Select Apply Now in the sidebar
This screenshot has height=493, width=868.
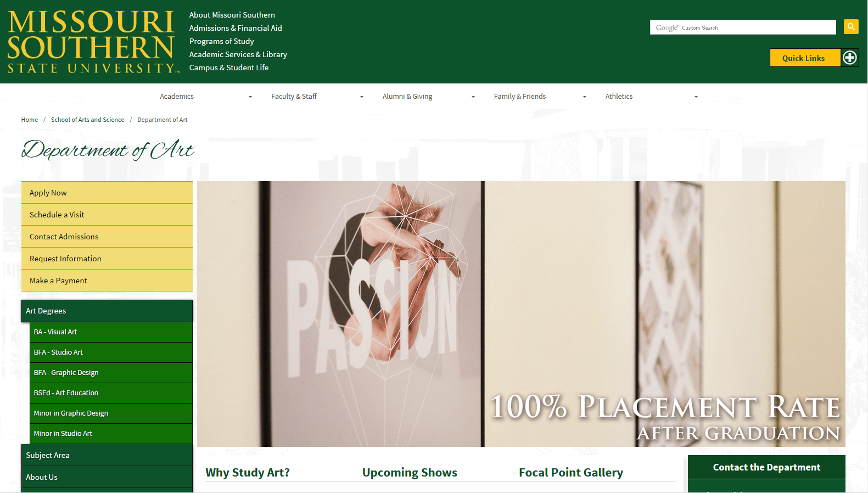107,193
